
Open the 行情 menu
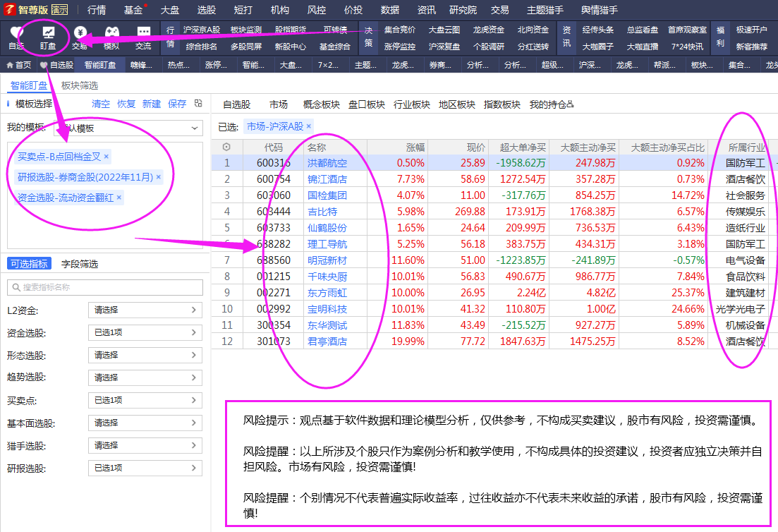[x=96, y=10]
